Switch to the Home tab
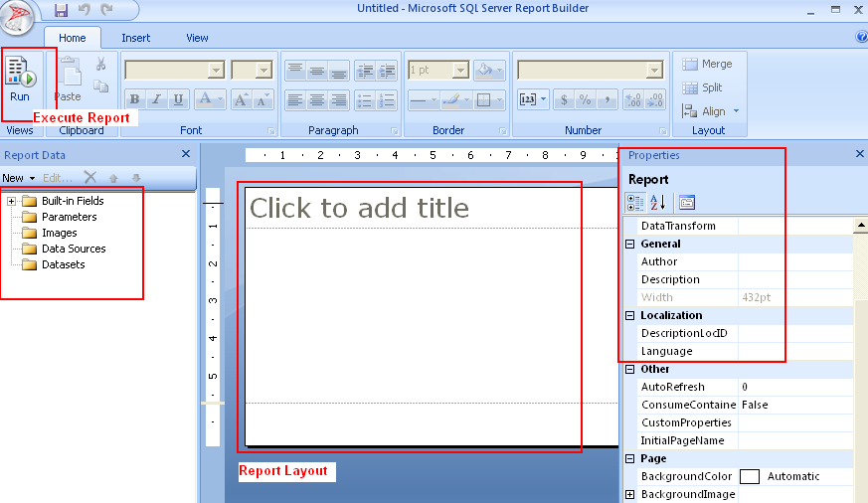The image size is (868, 503). (x=72, y=38)
